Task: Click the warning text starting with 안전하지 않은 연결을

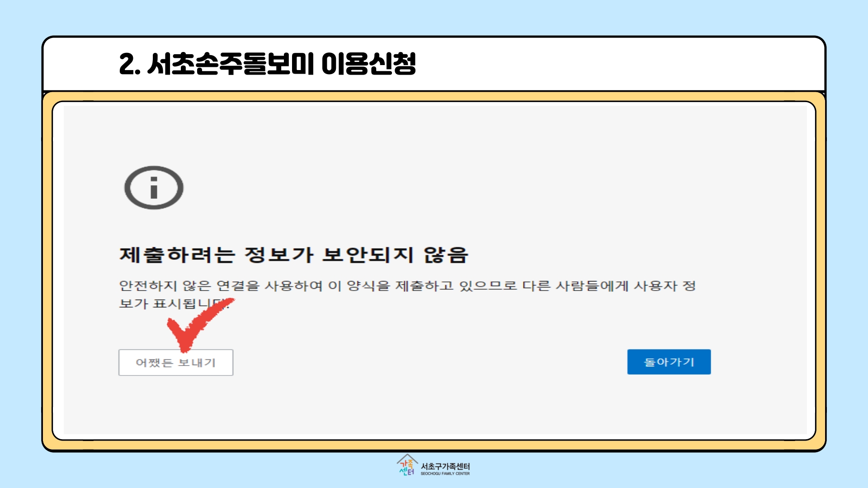Action: (407, 286)
